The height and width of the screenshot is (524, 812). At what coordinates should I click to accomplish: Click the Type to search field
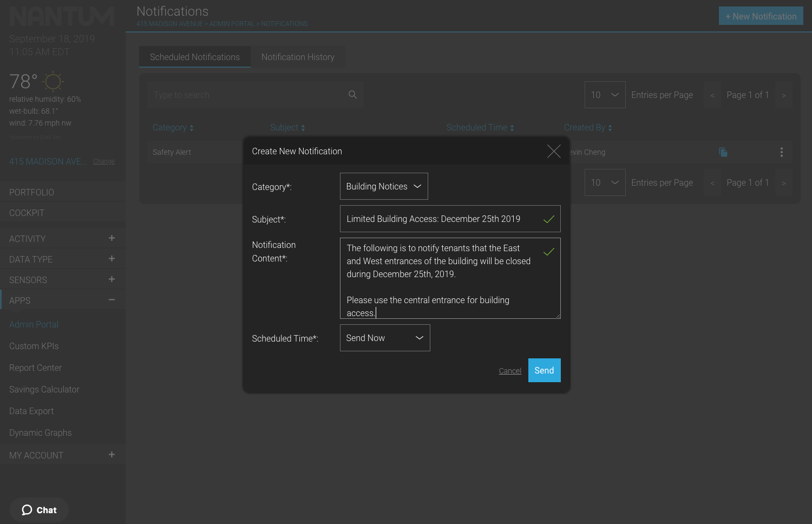[x=255, y=95]
